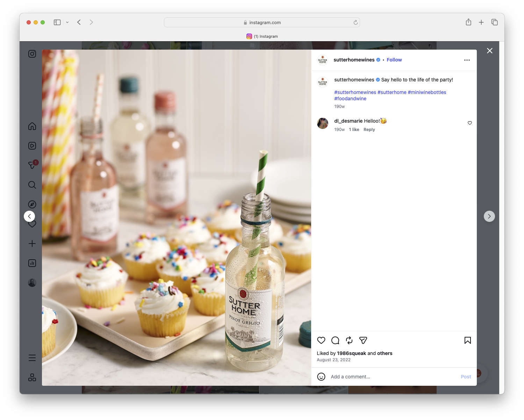Open 1986squeak liker profile
This screenshot has width=524, height=420.
coord(351,353)
